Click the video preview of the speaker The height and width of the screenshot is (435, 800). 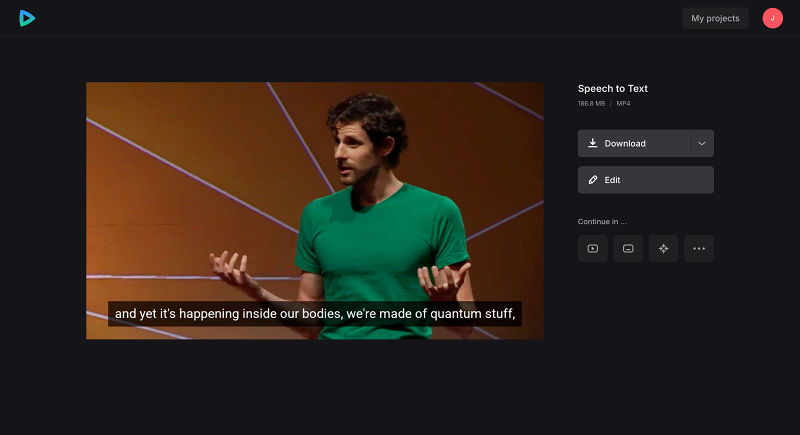coord(315,211)
